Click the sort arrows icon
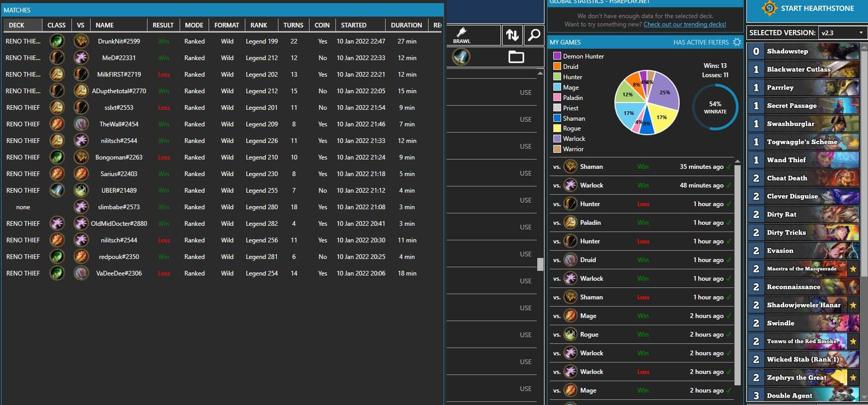The width and height of the screenshot is (868, 405). [512, 35]
